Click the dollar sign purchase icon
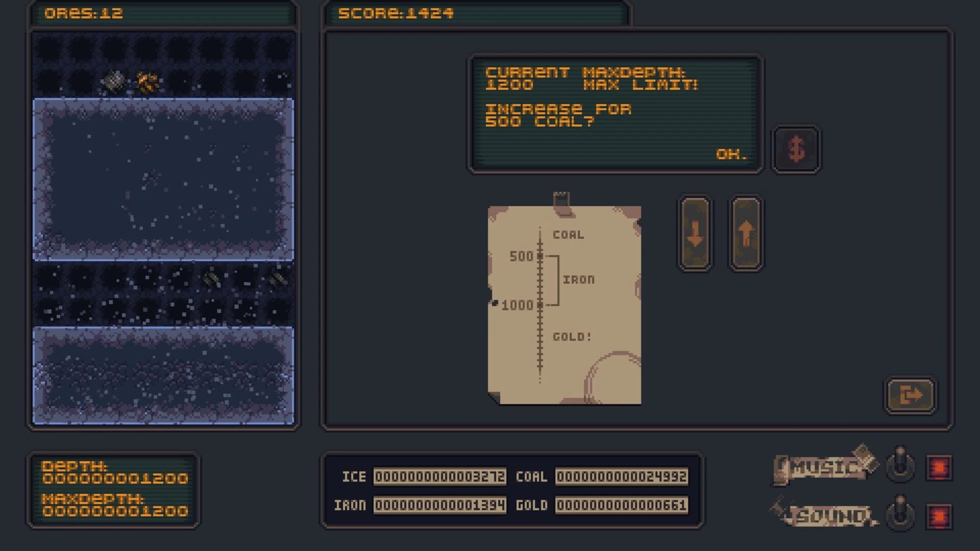The height and width of the screenshot is (551, 980). click(x=796, y=148)
